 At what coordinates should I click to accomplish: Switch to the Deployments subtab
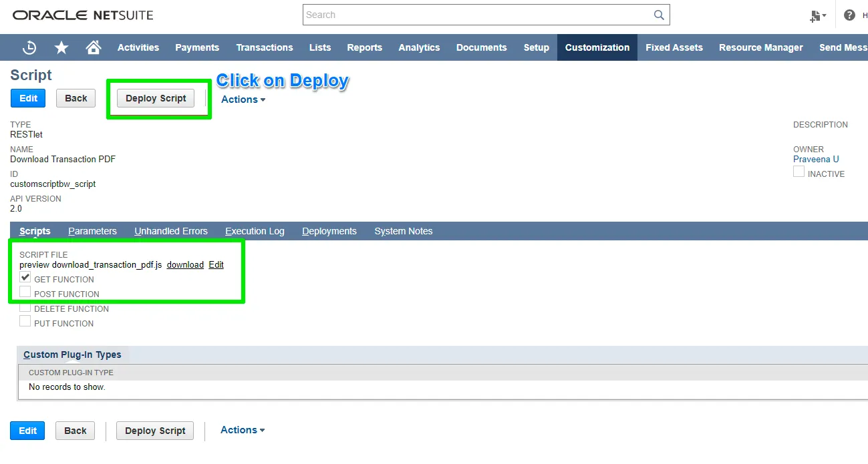(x=329, y=231)
